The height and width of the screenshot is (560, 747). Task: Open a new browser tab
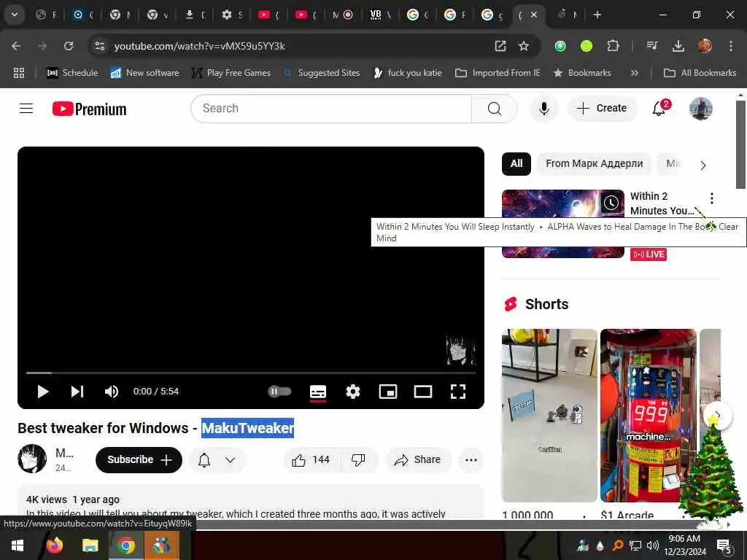(597, 15)
